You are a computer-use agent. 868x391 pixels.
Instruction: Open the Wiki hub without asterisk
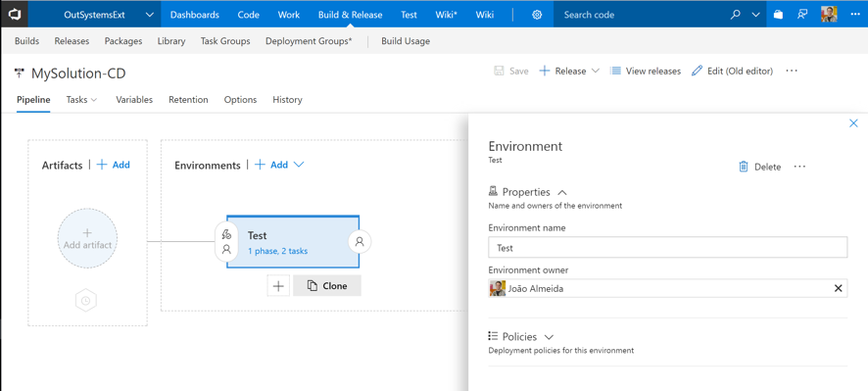(484, 15)
